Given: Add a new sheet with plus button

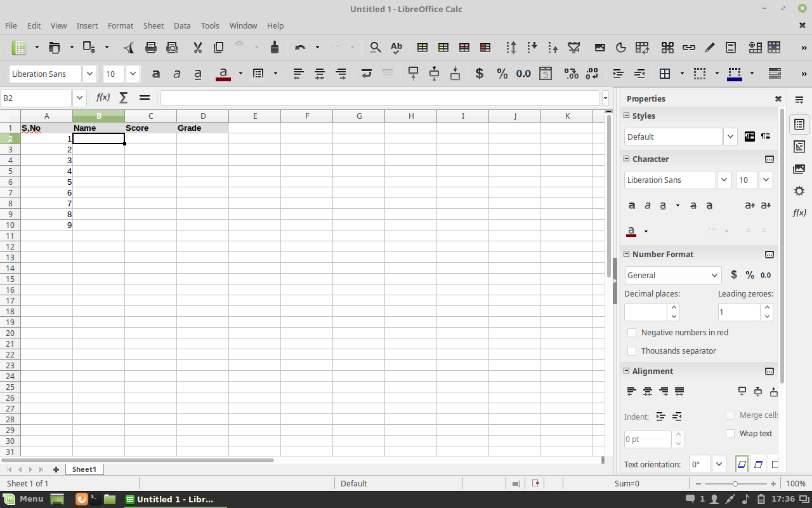Looking at the screenshot, I should pos(56,469).
